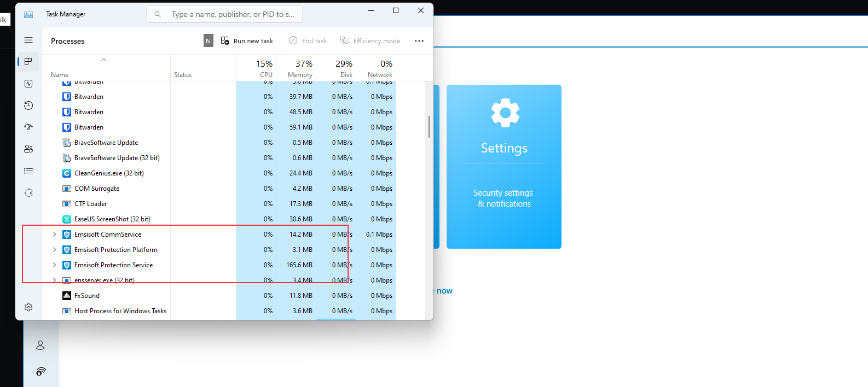Viewport: 868px width, 387px height.
Task: Click the process list vertical scrollbar thumb
Action: (x=429, y=127)
